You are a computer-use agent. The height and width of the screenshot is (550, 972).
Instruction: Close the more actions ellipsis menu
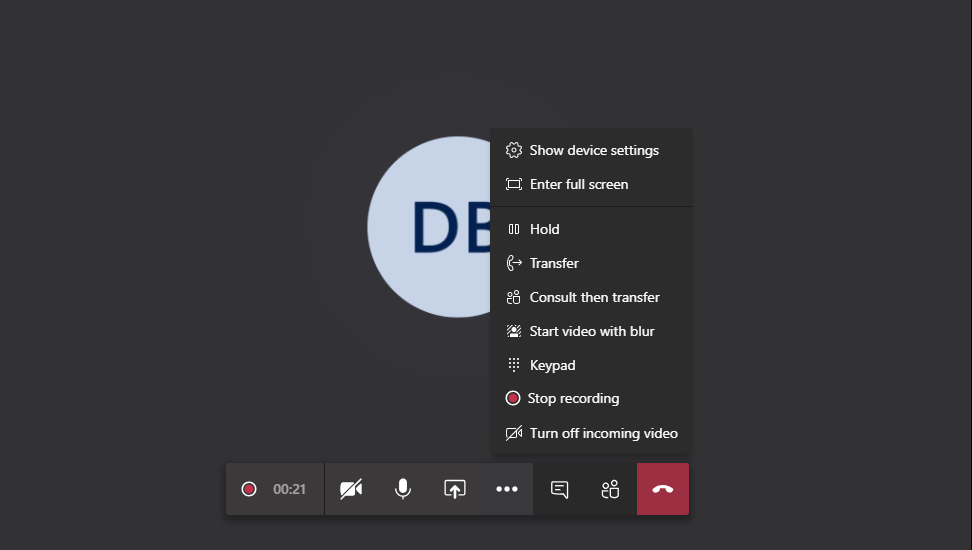[x=506, y=489]
